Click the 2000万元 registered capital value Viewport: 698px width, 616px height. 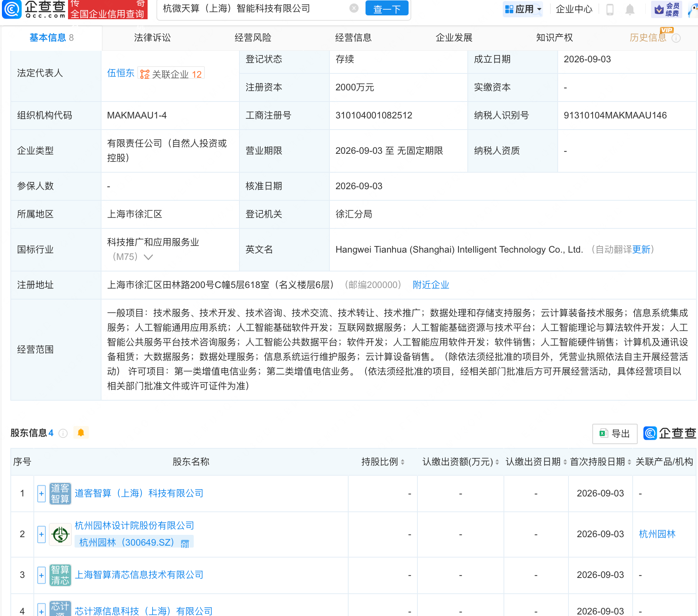pyautogui.click(x=354, y=87)
